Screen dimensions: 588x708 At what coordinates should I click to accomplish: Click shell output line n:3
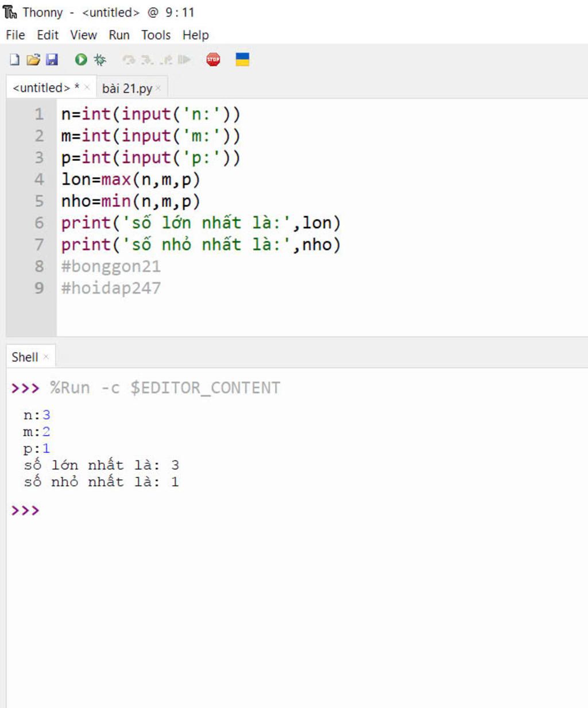pos(37,415)
